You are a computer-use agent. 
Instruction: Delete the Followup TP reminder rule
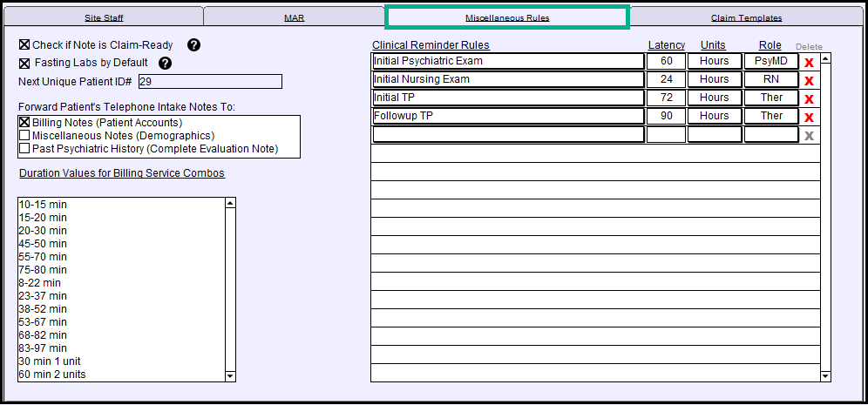809,117
